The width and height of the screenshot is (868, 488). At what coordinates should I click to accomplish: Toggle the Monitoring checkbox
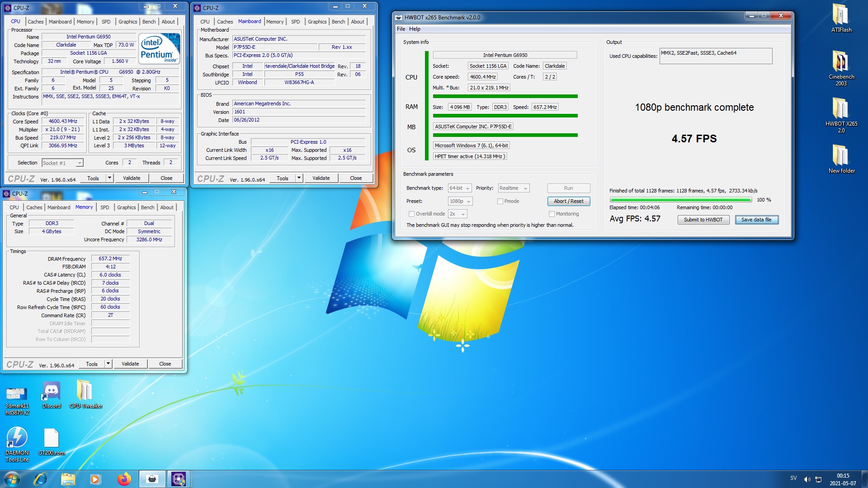tap(552, 214)
